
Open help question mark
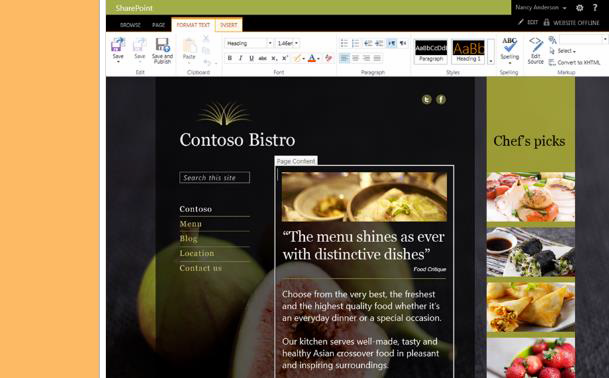595,8
